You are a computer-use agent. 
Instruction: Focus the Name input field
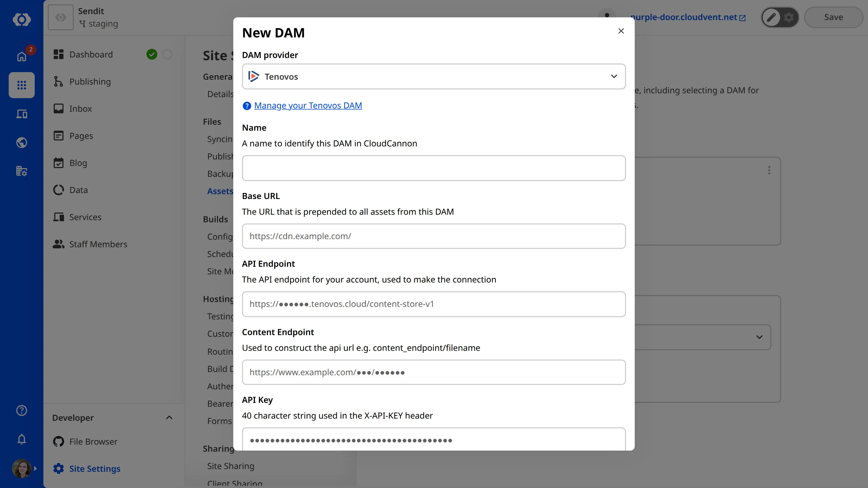click(x=434, y=168)
